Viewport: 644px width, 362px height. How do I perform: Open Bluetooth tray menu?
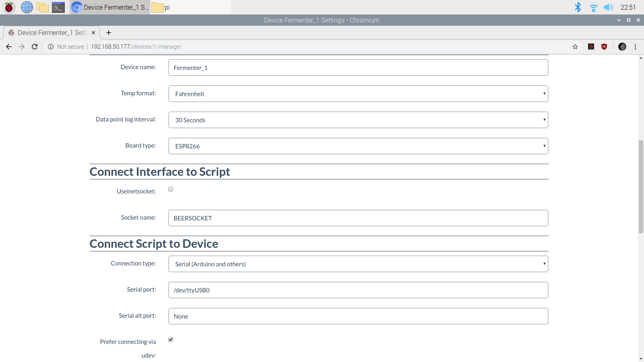578,7
